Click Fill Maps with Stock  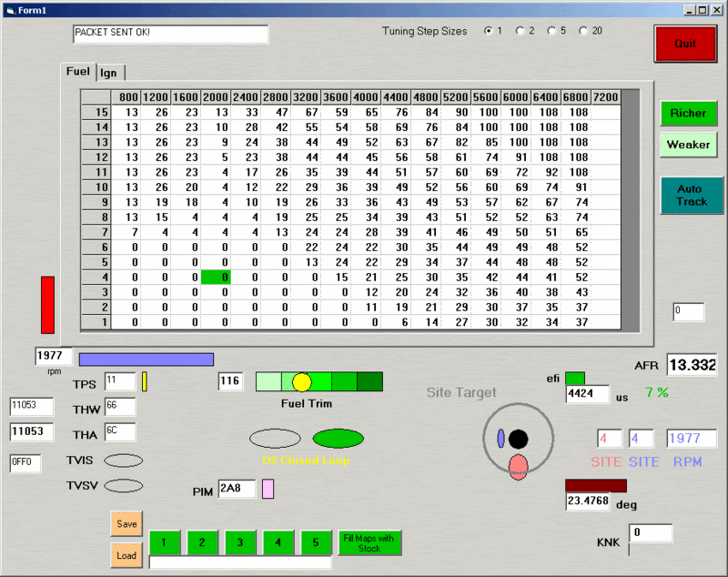pos(369,542)
